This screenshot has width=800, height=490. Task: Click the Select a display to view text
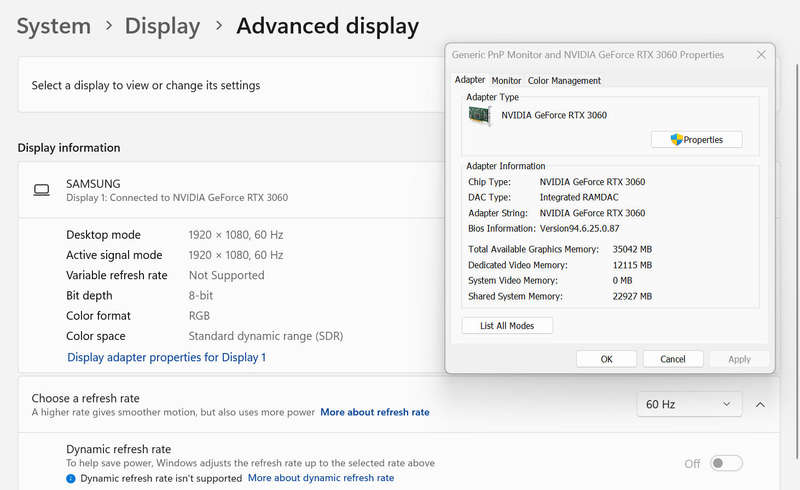[x=146, y=85]
